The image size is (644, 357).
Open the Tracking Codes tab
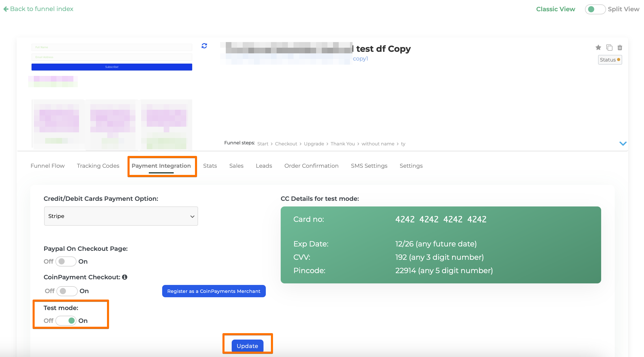[x=98, y=166]
